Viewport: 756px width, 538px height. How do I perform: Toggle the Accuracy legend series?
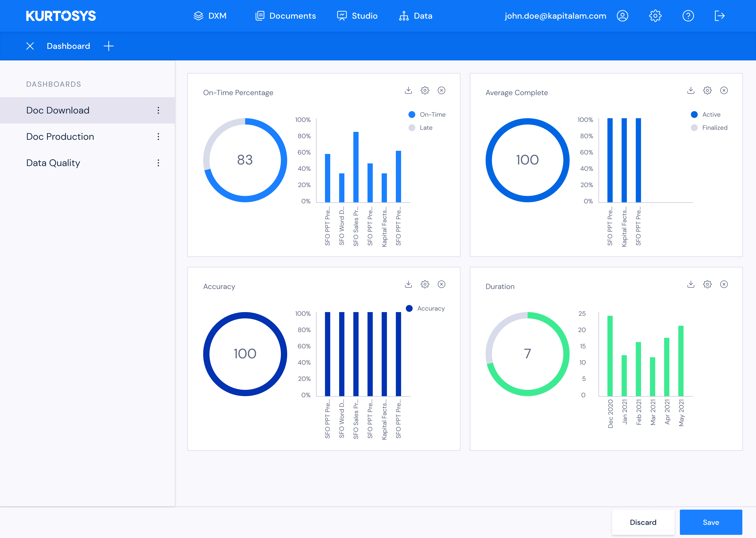(x=425, y=308)
